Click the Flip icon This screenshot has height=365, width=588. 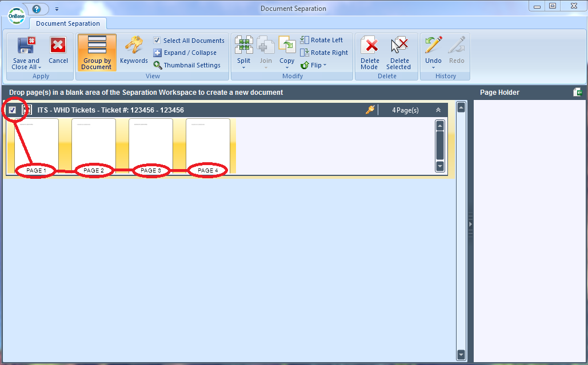click(305, 65)
